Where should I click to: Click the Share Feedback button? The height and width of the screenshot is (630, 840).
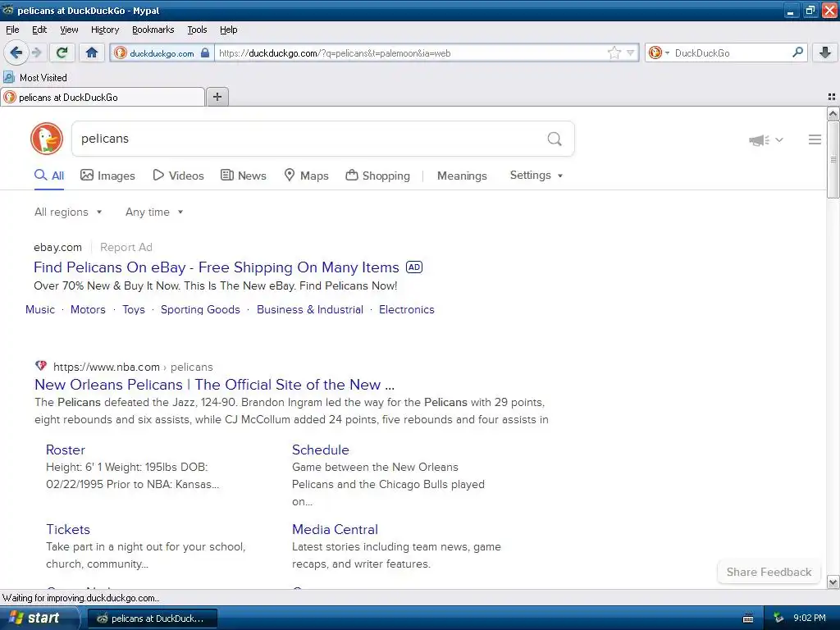pyautogui.click(x=769, y=572)
